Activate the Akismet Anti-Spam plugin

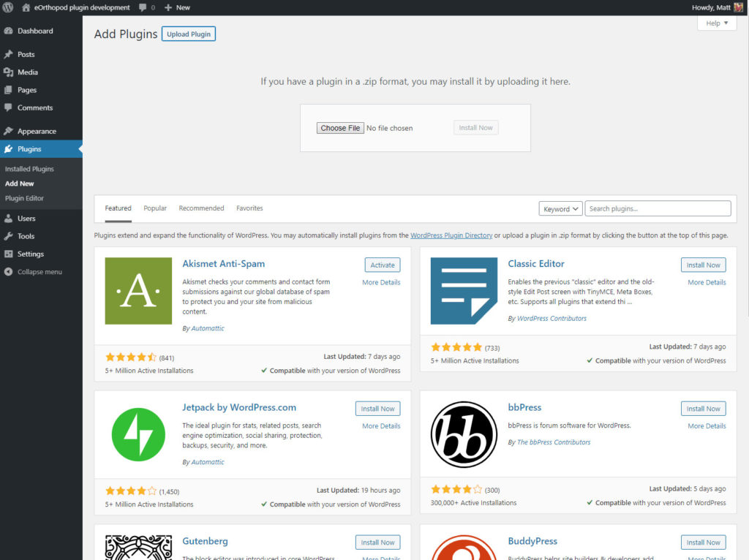[382, 265]
